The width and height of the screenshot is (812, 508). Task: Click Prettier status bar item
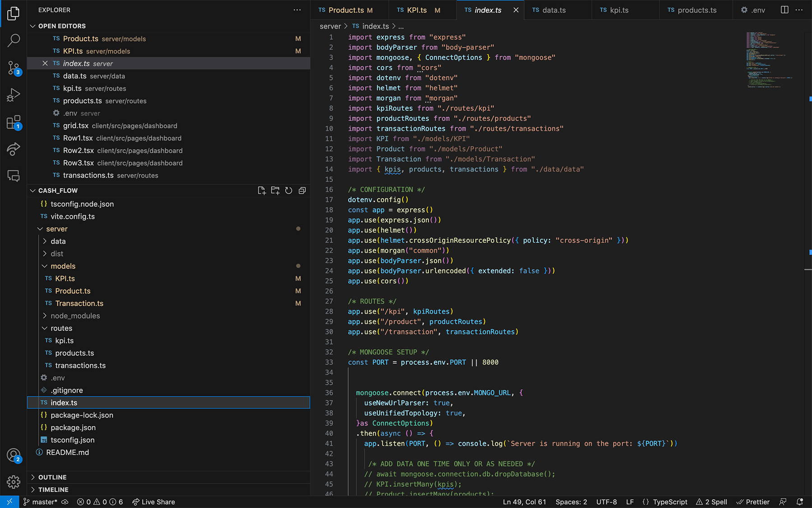pyautogui.click(x=753, y=502)
